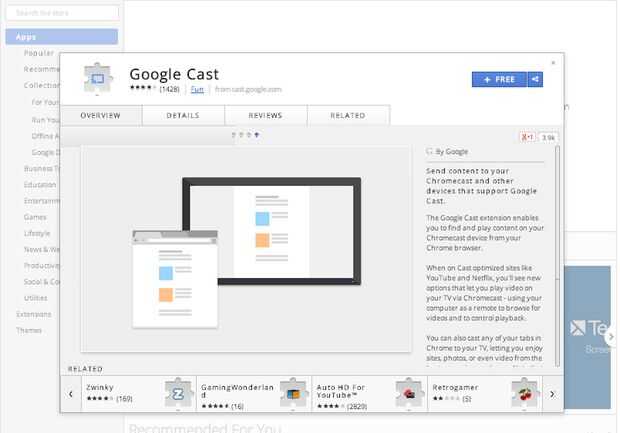Viewport: 620px width, 433px height.
Task: Click the from cast.google.com source text
Action: (248, 89)
